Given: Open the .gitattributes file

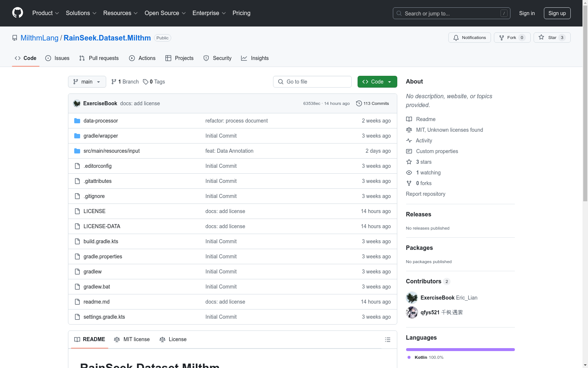Looking at the screenshot, I should point(97,181).
